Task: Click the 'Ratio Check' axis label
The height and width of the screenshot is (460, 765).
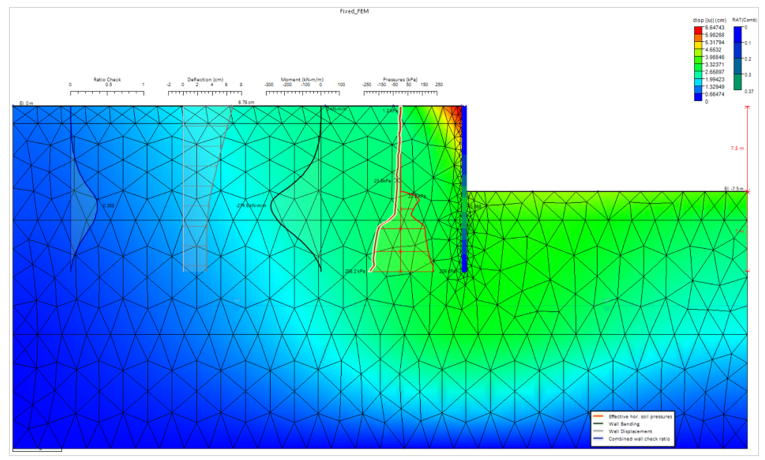Action: (107, 80)
